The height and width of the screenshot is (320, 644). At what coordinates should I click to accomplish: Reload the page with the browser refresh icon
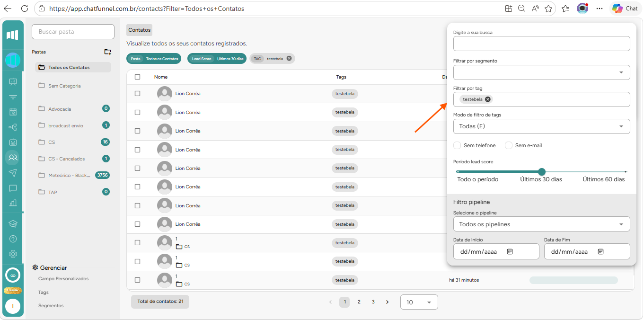pos(25,9)
